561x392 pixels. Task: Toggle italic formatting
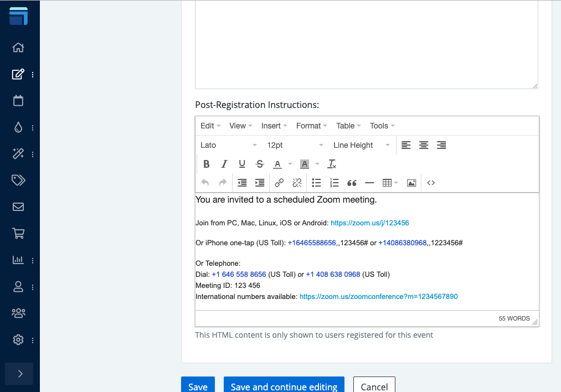pos(224,163)
